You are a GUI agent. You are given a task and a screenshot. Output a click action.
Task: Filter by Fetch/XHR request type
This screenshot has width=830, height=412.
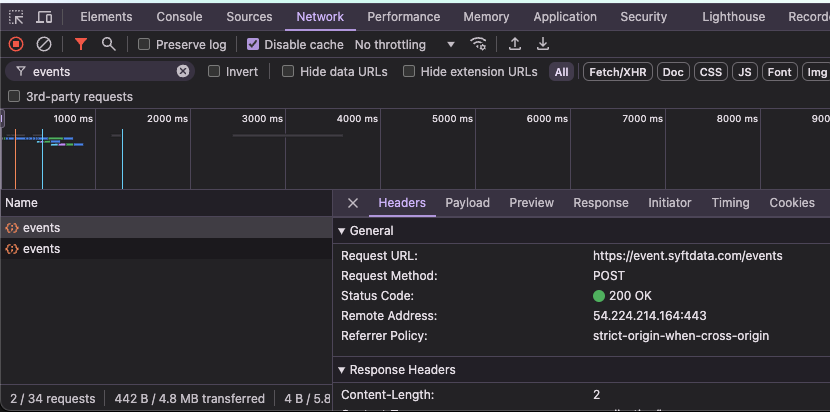click(617, 72)
